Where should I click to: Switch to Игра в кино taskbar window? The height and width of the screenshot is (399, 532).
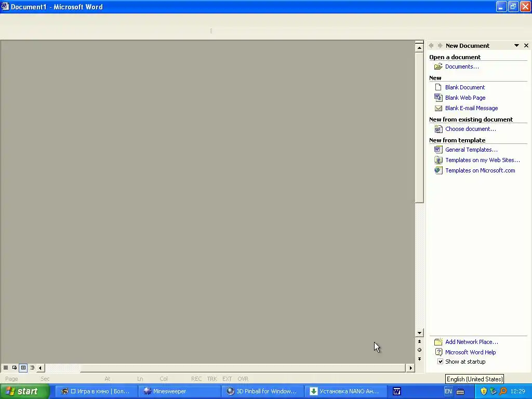96,392
